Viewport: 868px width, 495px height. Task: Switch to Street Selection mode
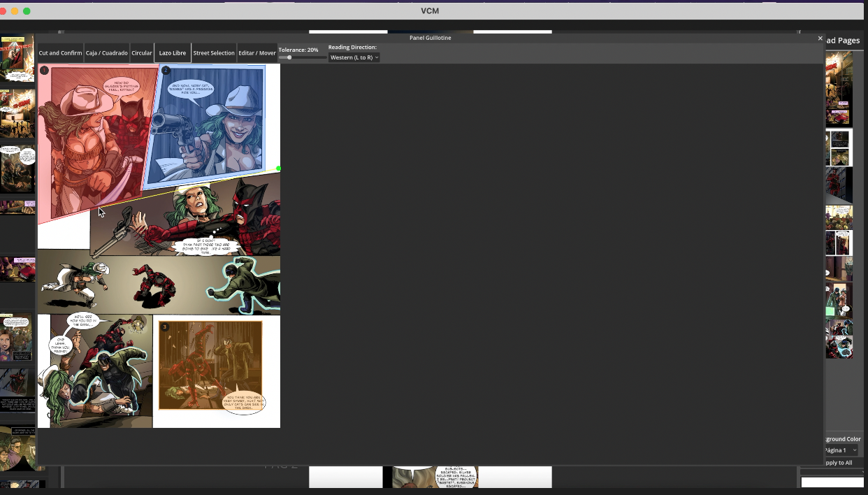(214, 53)
